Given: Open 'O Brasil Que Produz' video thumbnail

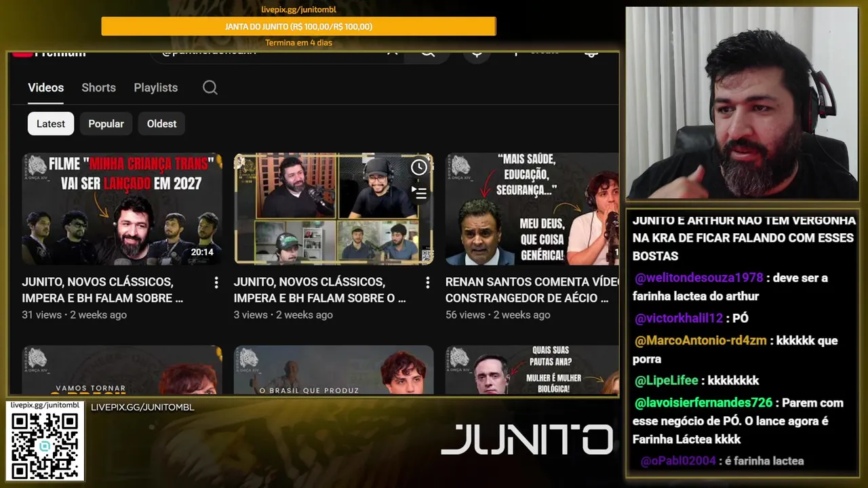Looking at the screenshot, I should pos(334,370).
